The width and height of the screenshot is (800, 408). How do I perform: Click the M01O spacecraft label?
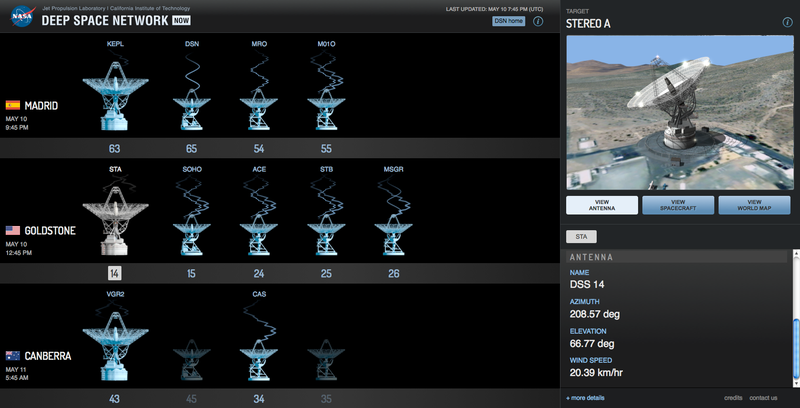point(327,44)
